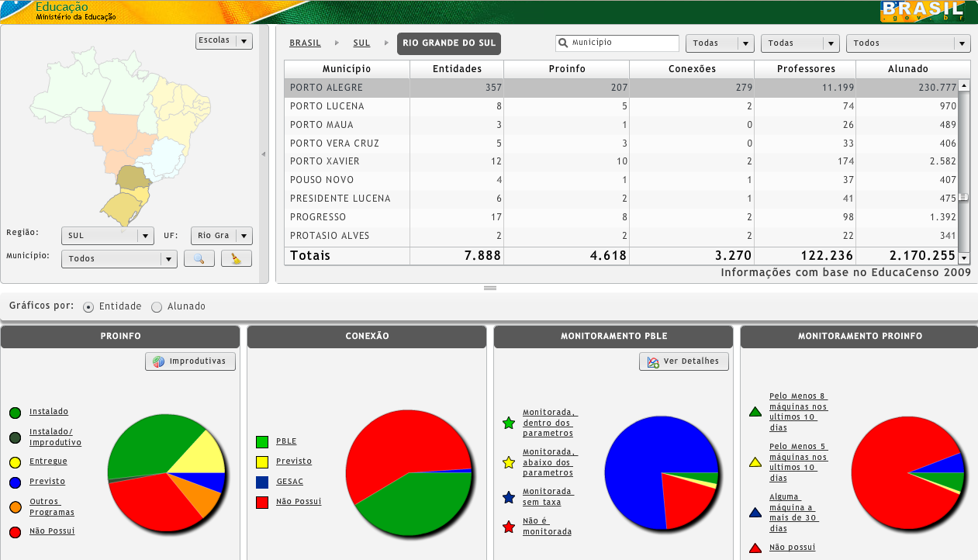The image size is (978, 560).
Task: Click the Município search input field
Action: pyautogui.click(x=617, y=43)
